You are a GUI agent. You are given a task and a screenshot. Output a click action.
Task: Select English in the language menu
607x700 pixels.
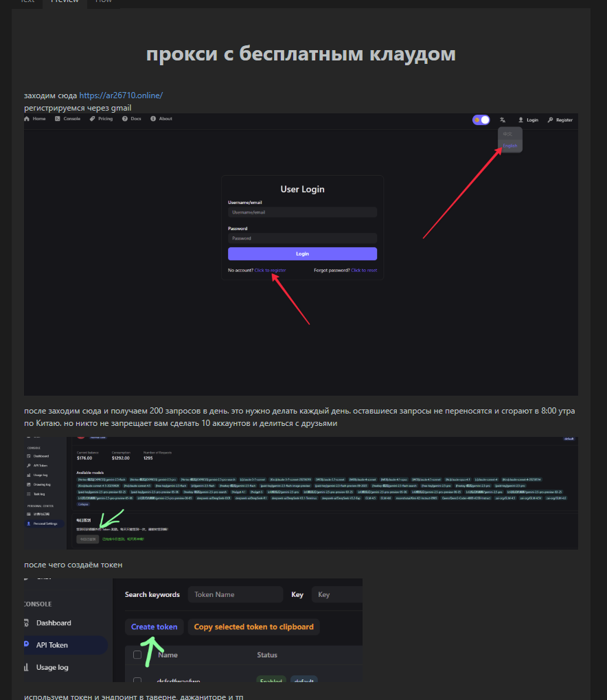tap(510, 146)
